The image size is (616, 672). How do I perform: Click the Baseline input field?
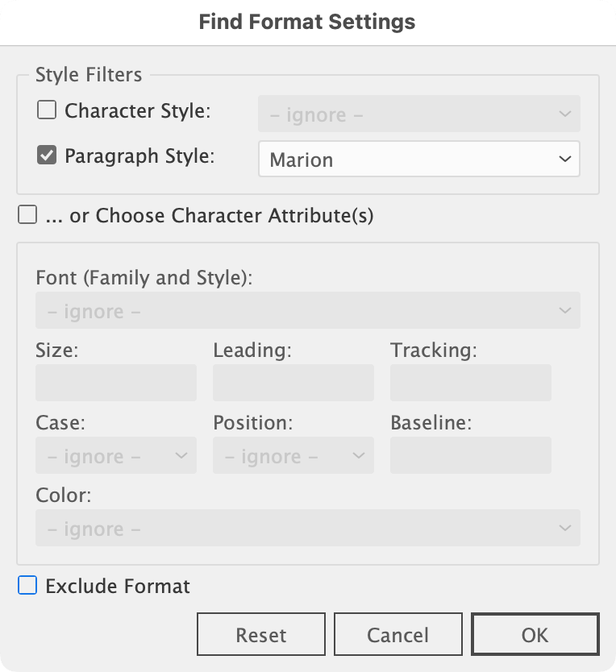tap(471, 455)
